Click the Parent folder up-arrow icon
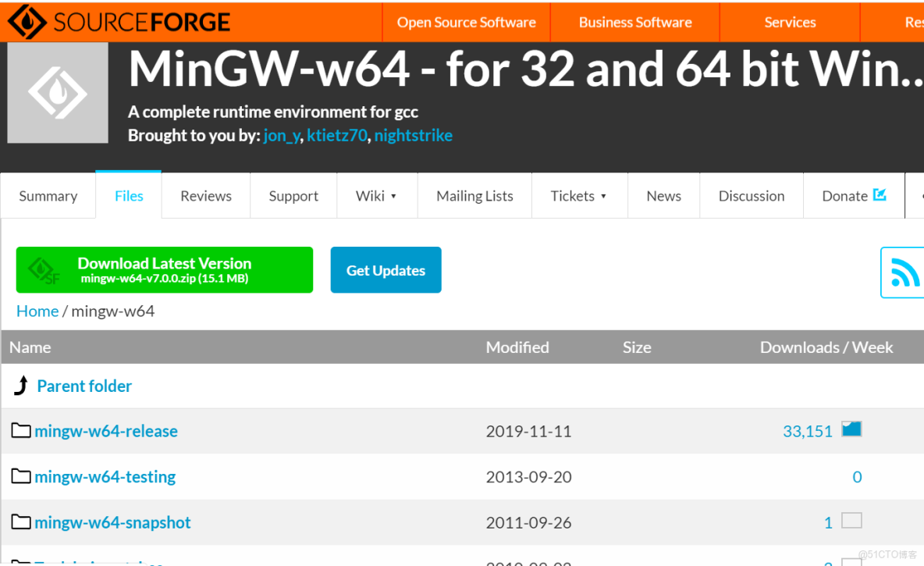The height and width of the screenshot is (566, 924). [x=22, y=386]
